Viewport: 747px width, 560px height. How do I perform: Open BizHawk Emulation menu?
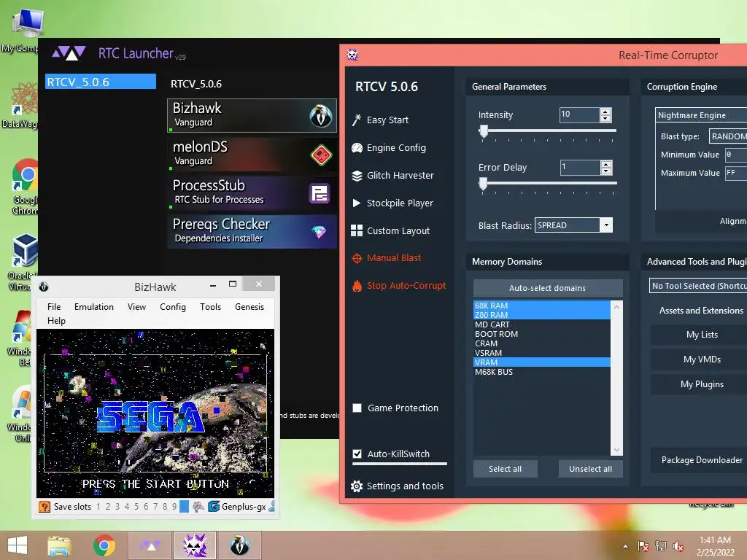point(94,307)
